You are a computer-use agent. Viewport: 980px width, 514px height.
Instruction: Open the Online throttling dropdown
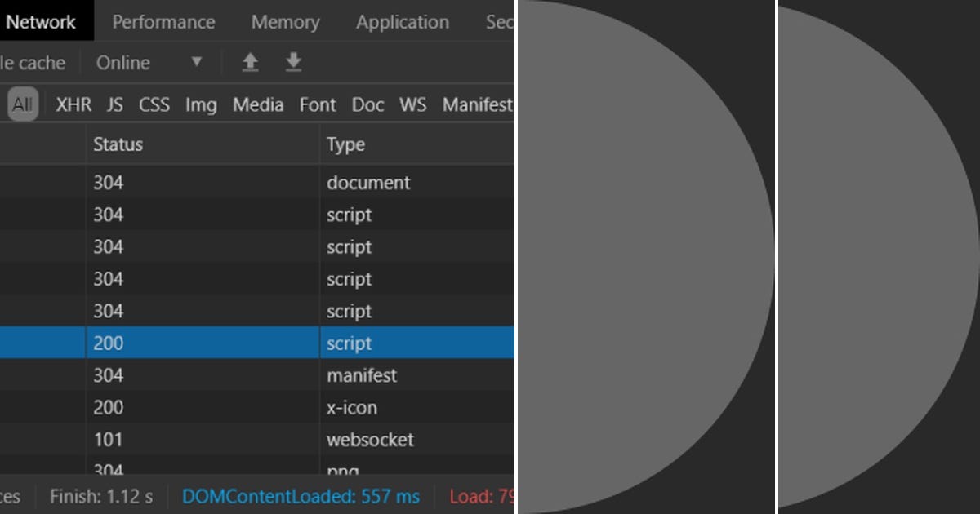tap(123, 62)
